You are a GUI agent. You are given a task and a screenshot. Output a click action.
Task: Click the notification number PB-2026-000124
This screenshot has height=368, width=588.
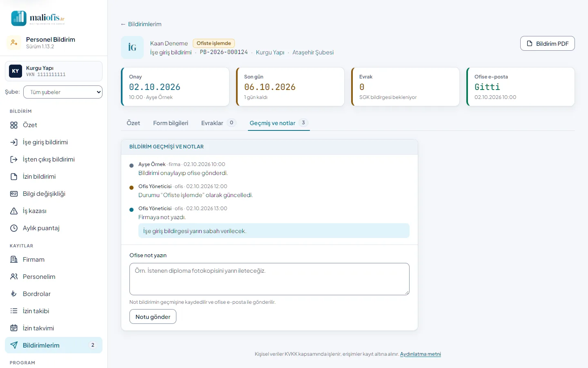224,52
